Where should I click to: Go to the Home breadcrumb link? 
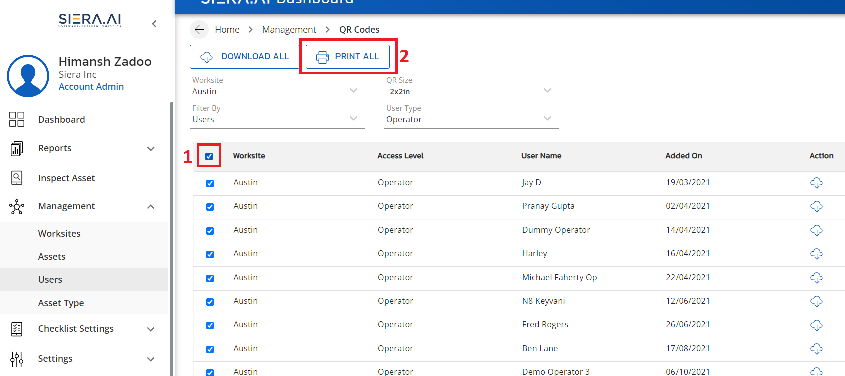227,30
